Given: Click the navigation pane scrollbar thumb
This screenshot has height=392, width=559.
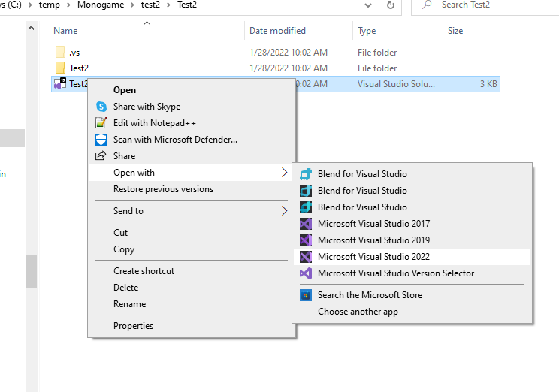Looking at the screenshot, I should pyautogui.click(x=31, y=271).
